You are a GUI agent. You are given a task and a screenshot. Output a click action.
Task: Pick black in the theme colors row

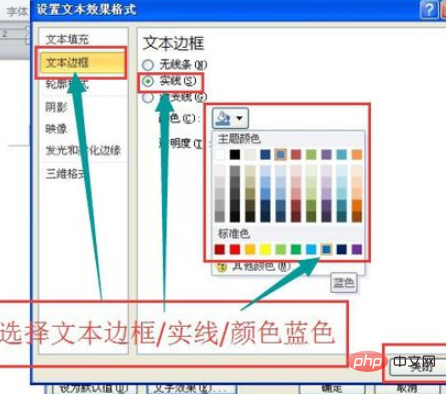pyautogui.click(x=235, y=154)
